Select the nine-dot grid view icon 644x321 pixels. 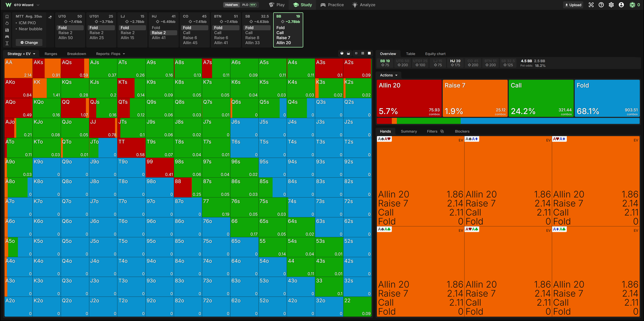[363, 53]
